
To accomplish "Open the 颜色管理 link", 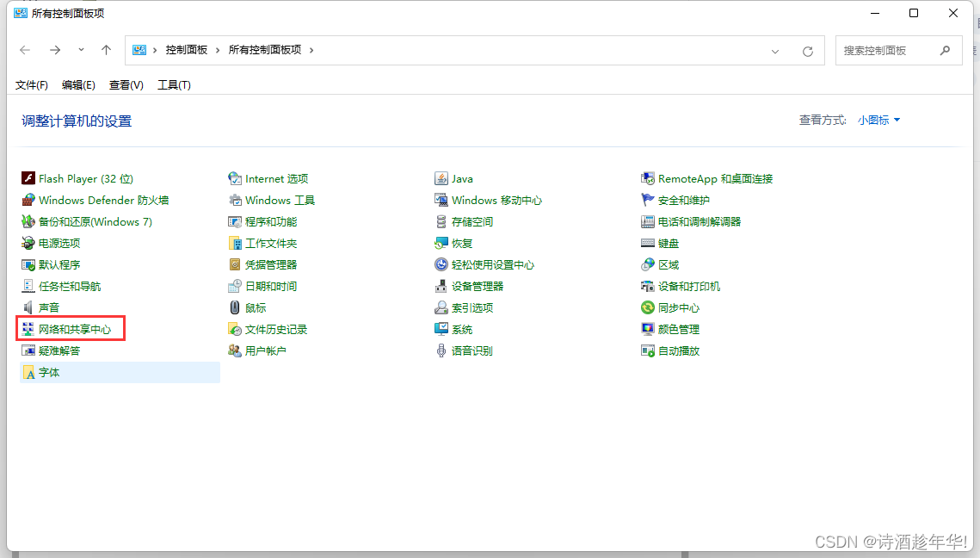I will [x=679, y=329].
